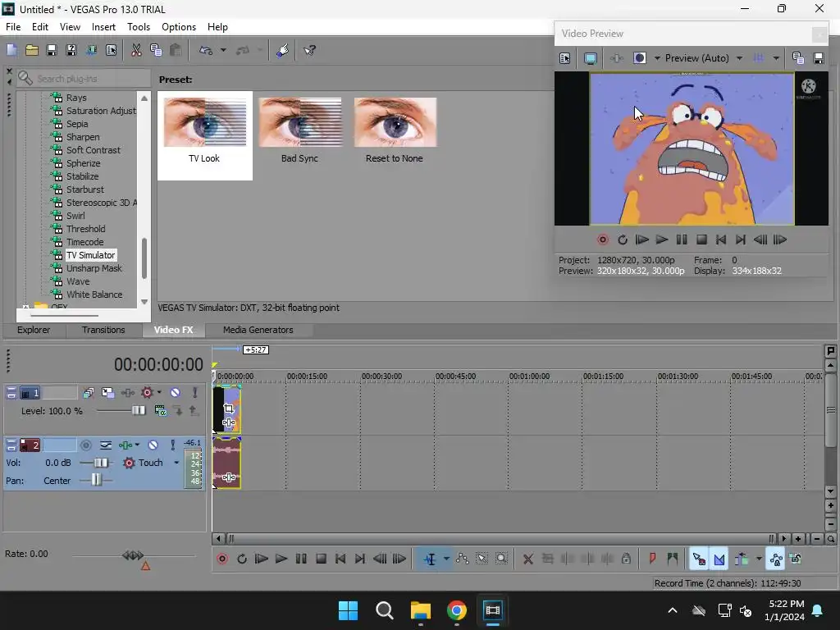Click Lock Event padlock icon
Image resolution: width=840 pixels, height=630 pixels.
[x=626, y=559]
